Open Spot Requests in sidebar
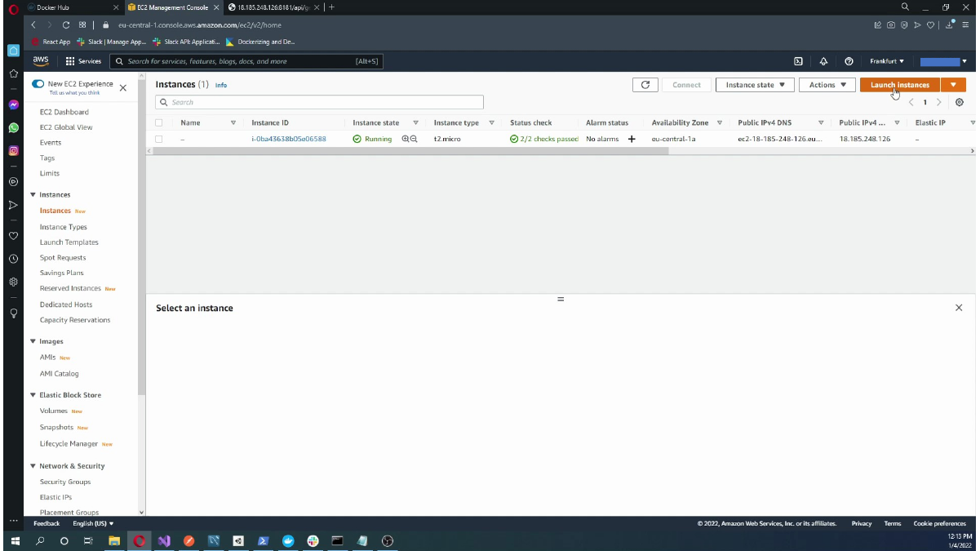 (x=63, y=258)
